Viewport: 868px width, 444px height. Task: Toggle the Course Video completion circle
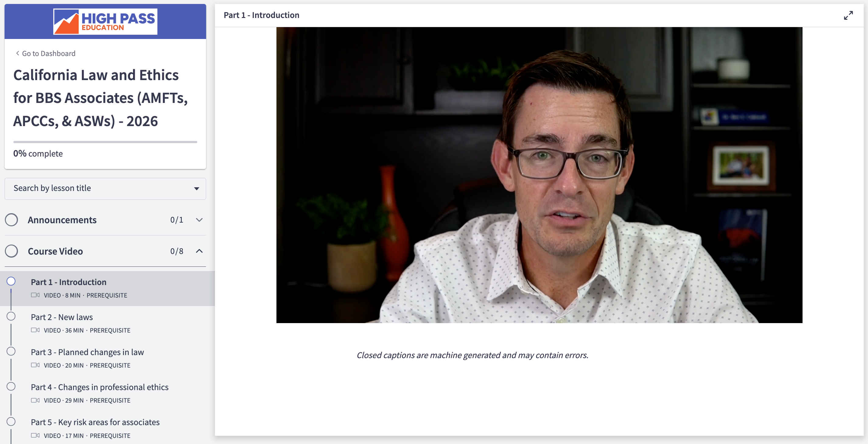(x=12, y=251)
